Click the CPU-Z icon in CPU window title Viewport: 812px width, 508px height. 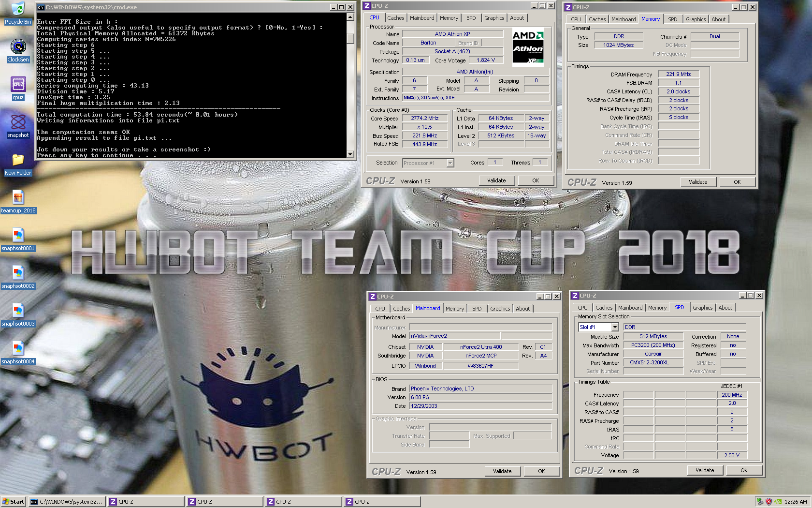coord(367,6)
